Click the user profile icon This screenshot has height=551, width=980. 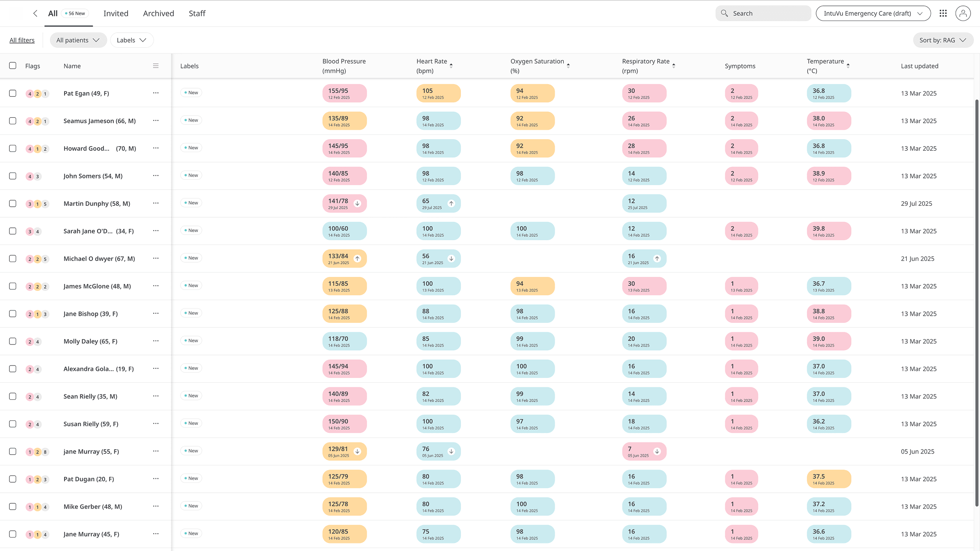(963, 13)
